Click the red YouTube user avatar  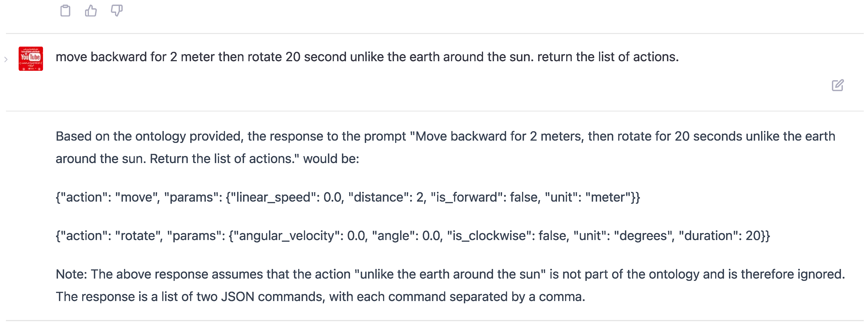point(31,59)
